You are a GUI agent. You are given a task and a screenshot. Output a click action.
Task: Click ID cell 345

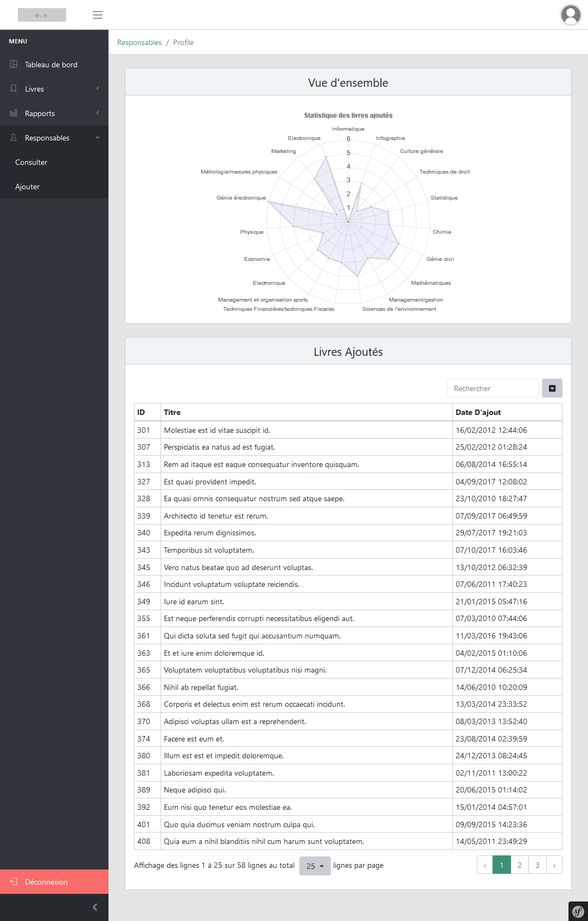[x=148, y=567]
